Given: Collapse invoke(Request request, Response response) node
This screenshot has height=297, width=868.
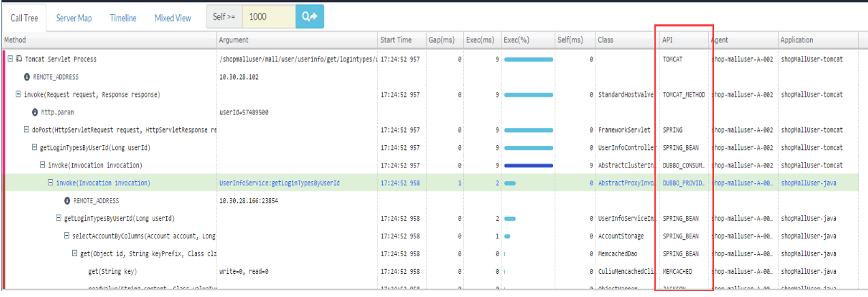Looking at the screenshot, I should coord(18,95).
